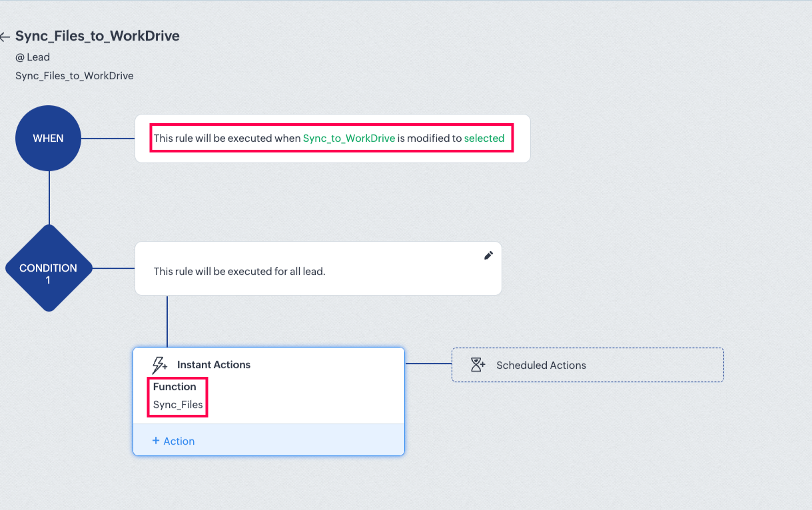
Task: Click the green Sync_to_WorkDrive field name
Action: click(x=348, y=138)
